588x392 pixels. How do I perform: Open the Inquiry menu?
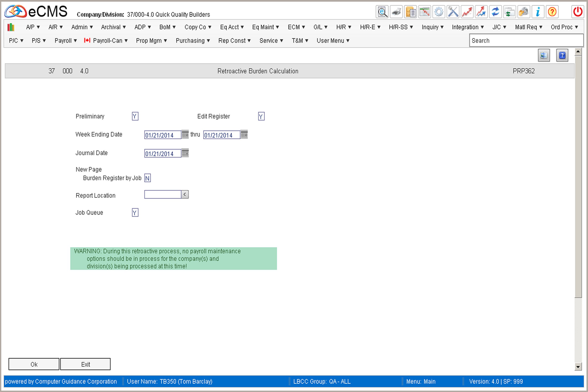tap(433, 27)
